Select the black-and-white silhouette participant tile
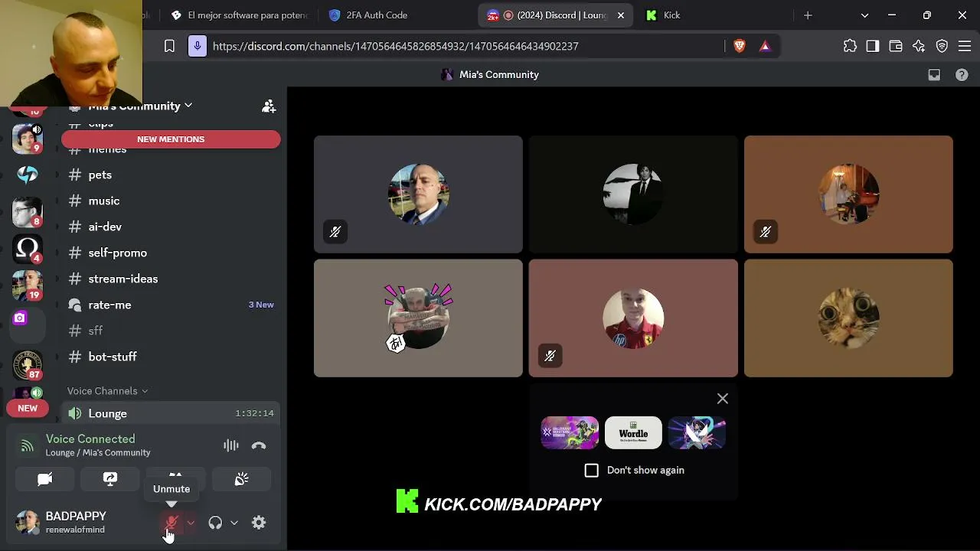 pos(633,194)
